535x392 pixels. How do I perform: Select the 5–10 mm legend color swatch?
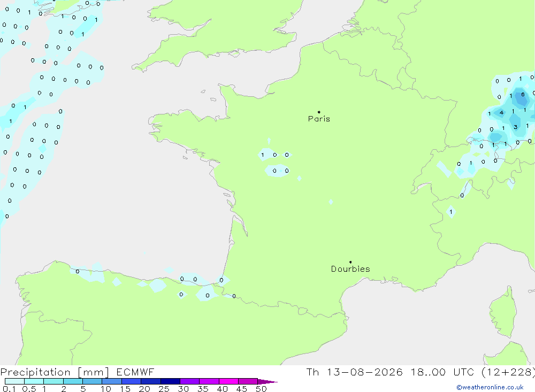tap(93, 381)
